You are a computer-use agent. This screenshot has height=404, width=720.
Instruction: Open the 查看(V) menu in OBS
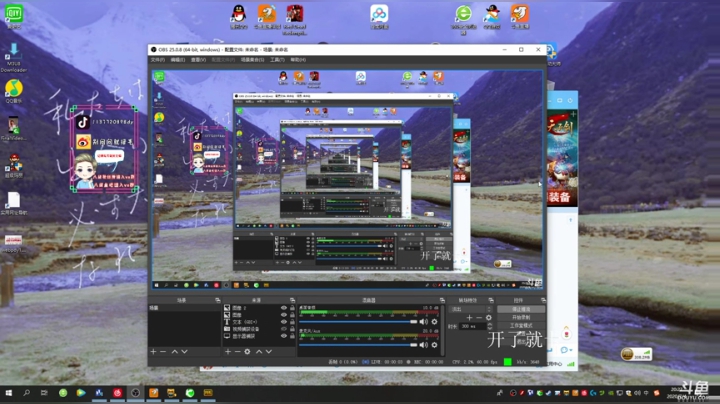click(198, 60)
